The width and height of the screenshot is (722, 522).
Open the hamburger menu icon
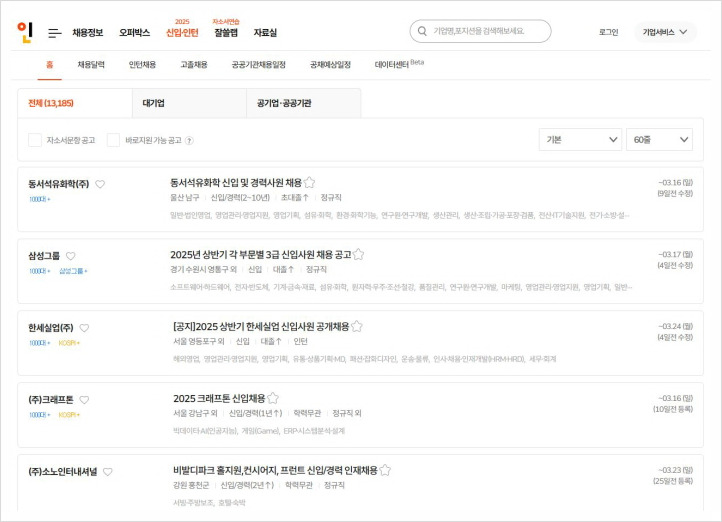coord(55,33)
